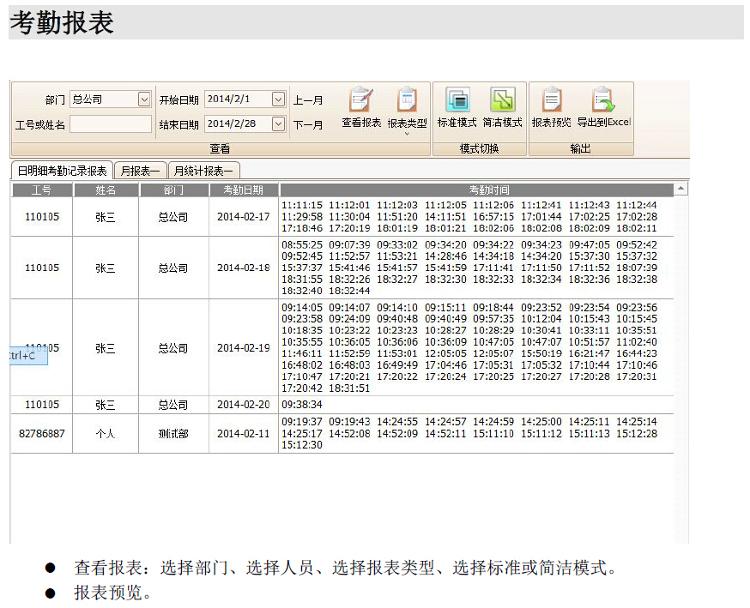
Task: Click the 导出到Excel export icon
Action: tap(602, 101)
